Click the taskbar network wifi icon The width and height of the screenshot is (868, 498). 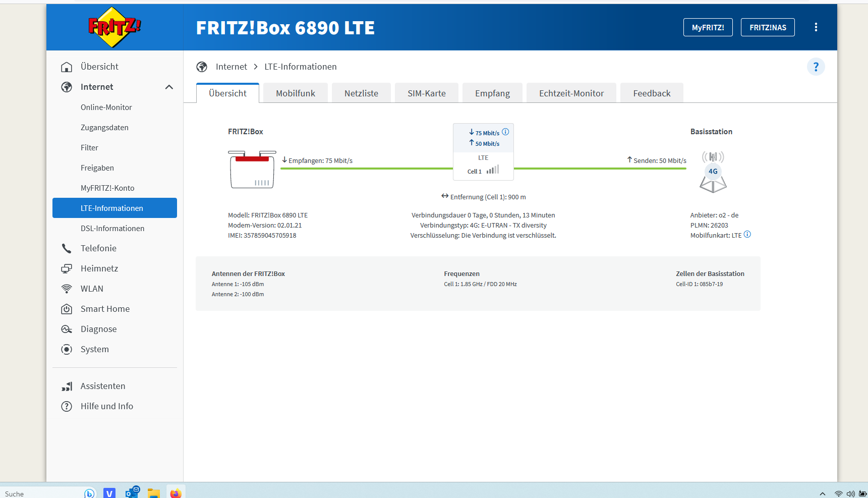(x=838, y=494)
